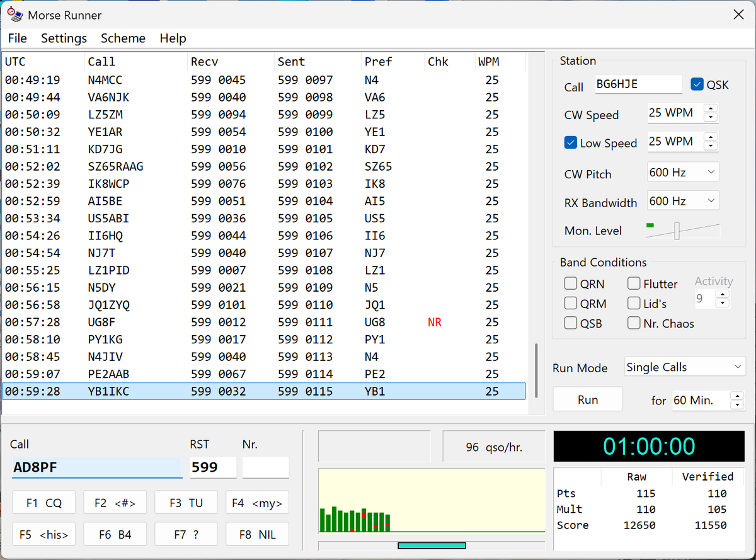Click the log list vertical scrollbar
756x560 pixels.
(536, 370)
